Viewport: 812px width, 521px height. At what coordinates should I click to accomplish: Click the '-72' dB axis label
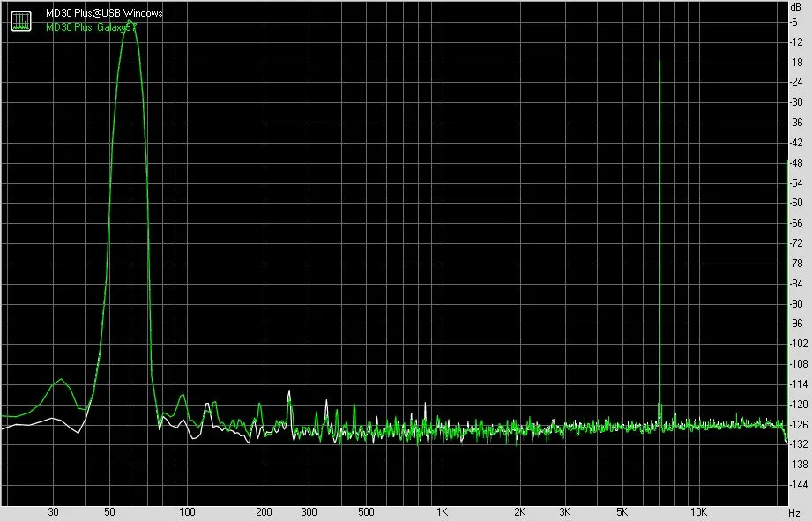(796, 243)
